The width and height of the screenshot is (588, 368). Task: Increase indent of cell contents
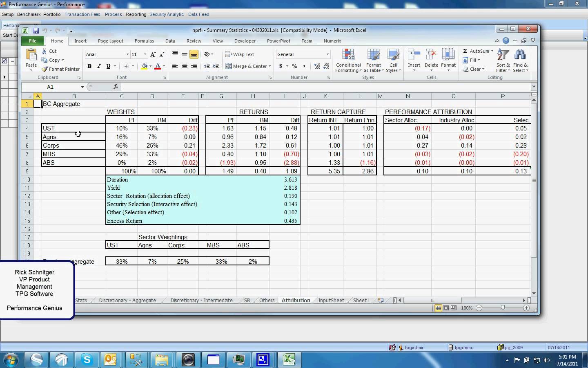click(x=216, y=66)
